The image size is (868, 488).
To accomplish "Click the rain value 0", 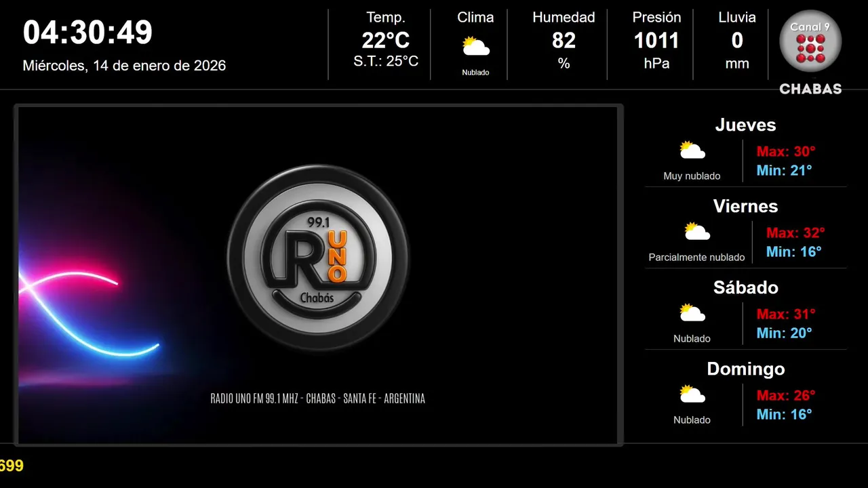I will tap(737, 41).
